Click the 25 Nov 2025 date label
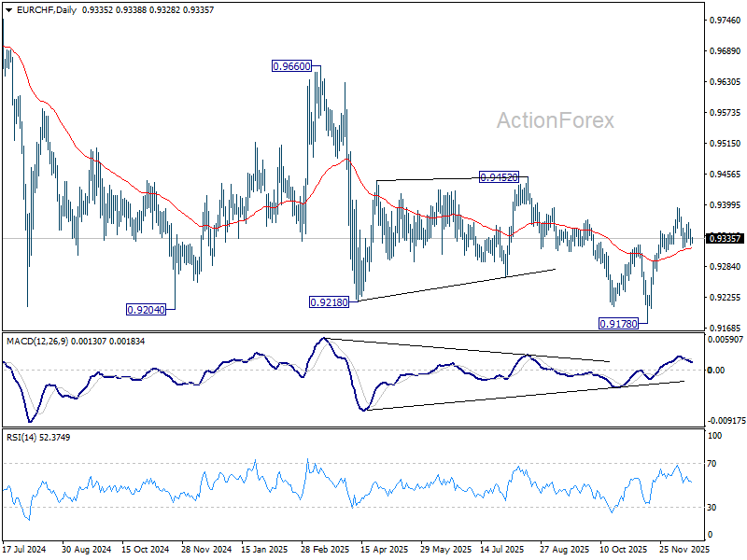Screen dimensions: 747x560 point(684,550)
